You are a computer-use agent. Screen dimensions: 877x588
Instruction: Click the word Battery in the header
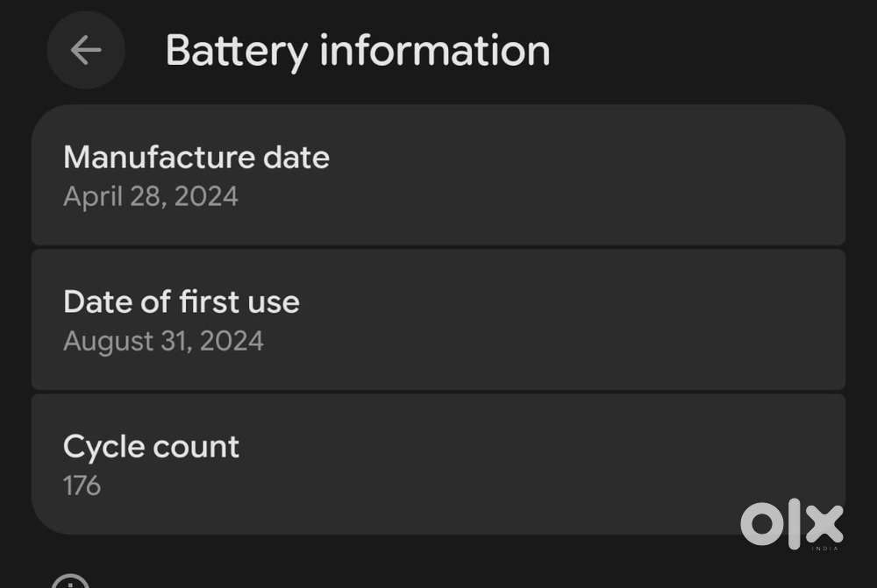click(x=237, y=50)
